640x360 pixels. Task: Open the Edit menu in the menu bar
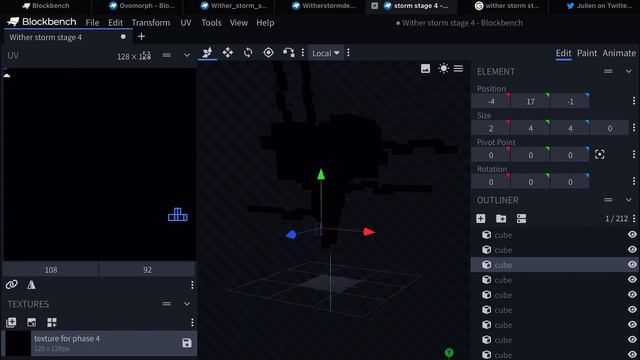[x=116, y=23]
